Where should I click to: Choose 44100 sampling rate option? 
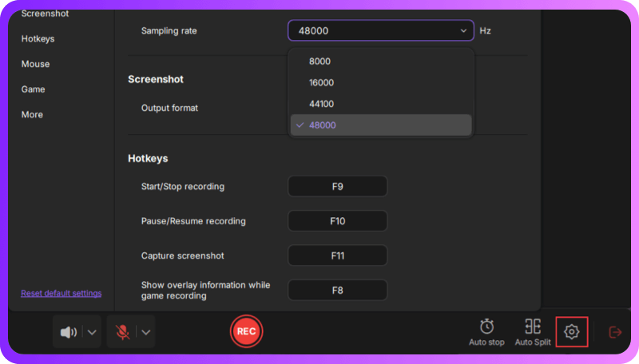click(x=381, y=104)
